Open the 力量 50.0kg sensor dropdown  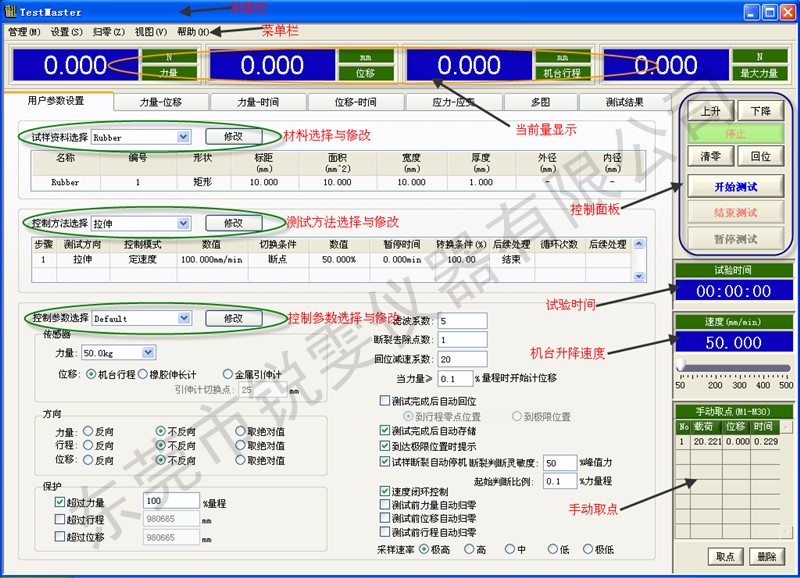click(x=148, y=353)
